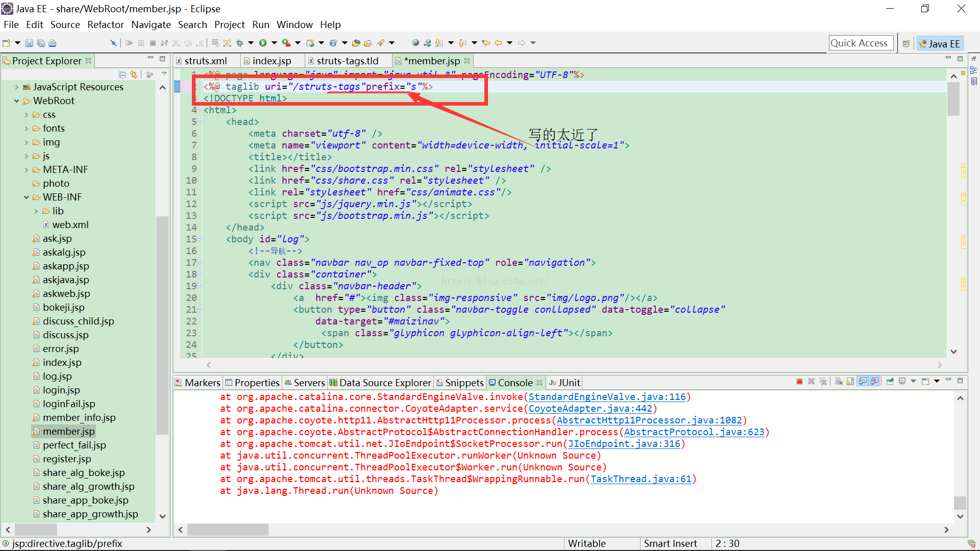This screenshot has width=980, height=551.
Task: Open CoyoteAdapter.java:442 stack trace link
Action: click(590, 409)
